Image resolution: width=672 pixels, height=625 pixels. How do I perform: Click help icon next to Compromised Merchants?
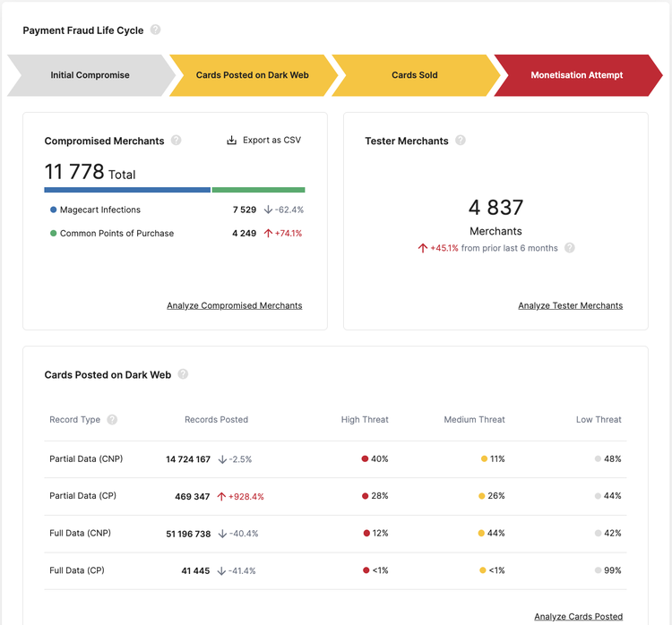tap(176, 141)
